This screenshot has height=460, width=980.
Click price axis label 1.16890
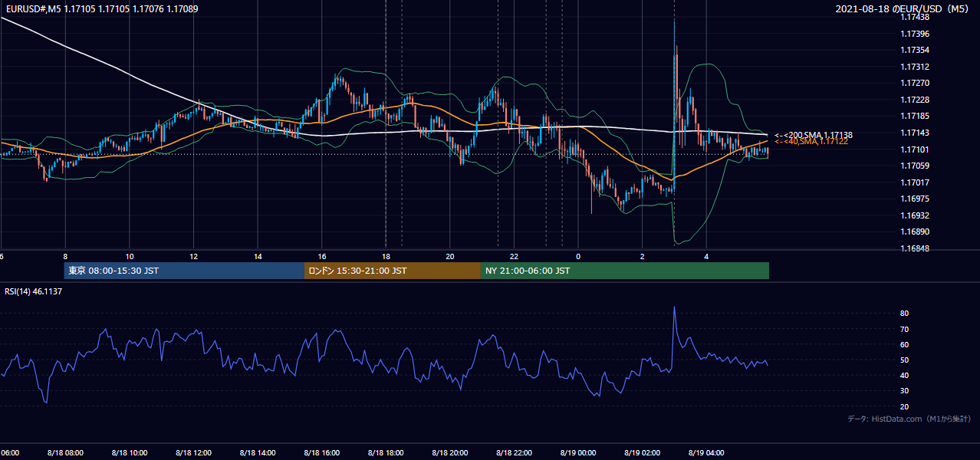916,232
